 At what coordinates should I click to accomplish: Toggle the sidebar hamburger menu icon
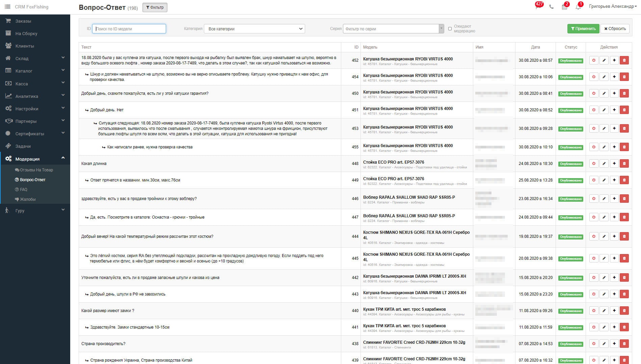pyautogui.click(x=7, y=7)
